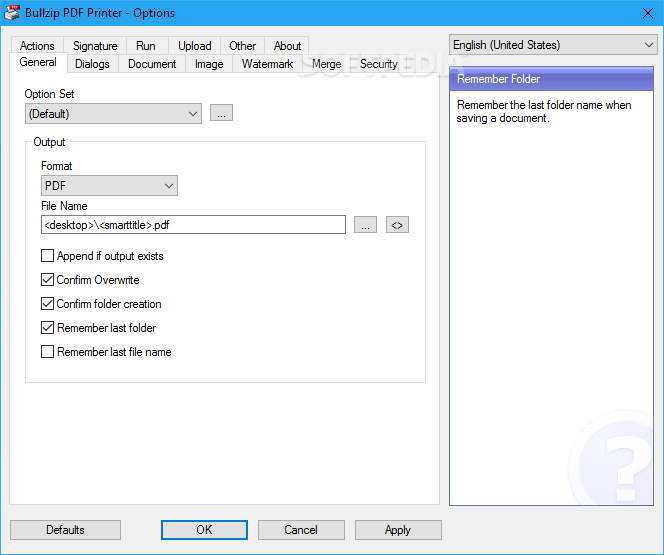Open Option Set manager ellipsis button
Viewport: 664px width, 555px height.
coord(221,113)
